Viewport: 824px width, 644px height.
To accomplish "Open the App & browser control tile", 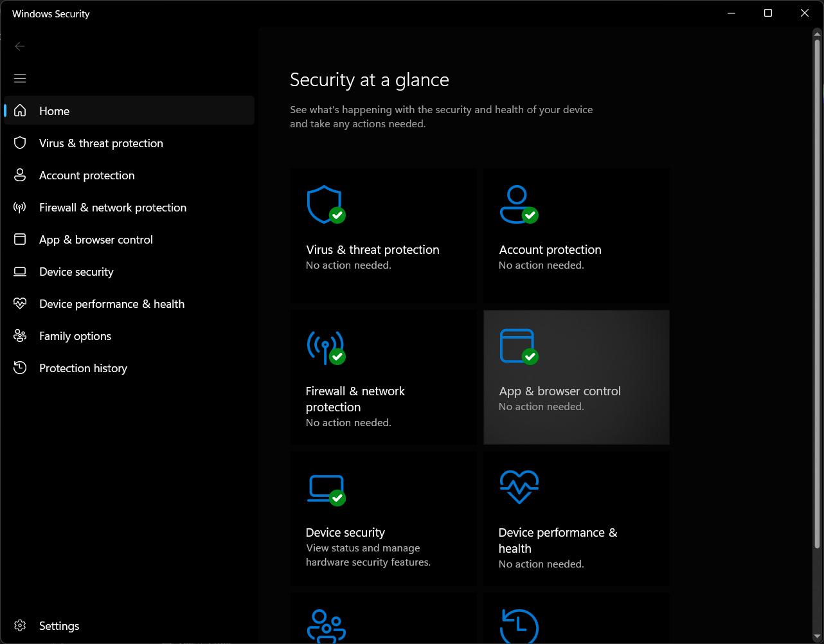I will [x=576, y=377].
